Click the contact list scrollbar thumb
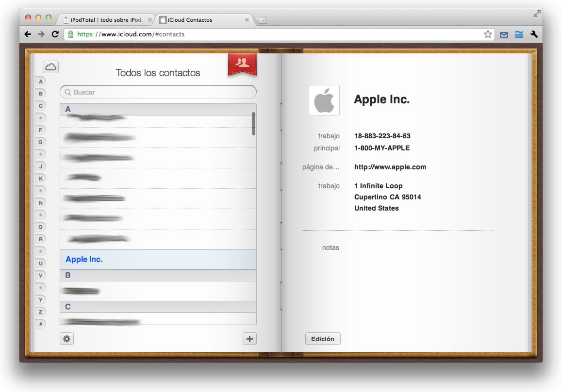Viewport: 562px width, 392px height. coord(253,124)
